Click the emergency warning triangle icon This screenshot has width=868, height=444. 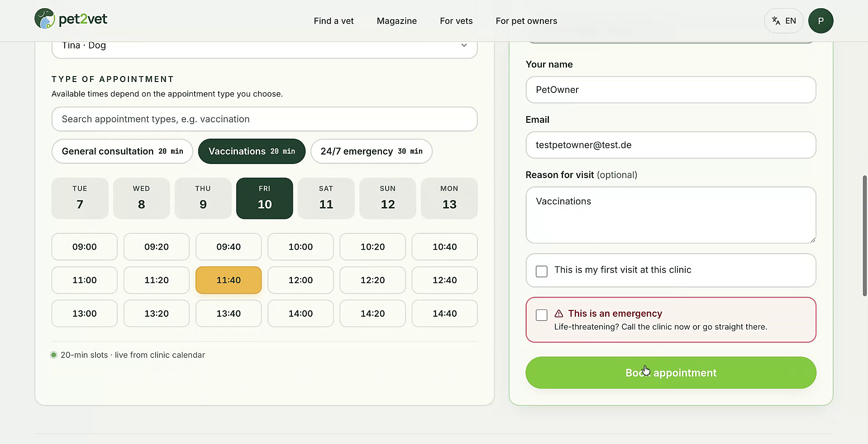(559, 314)
